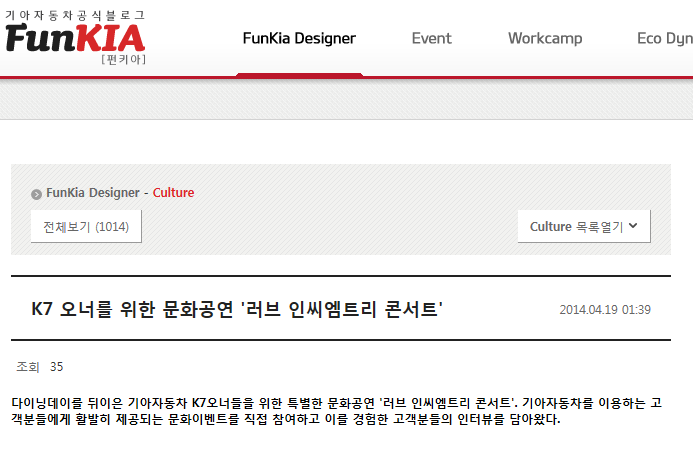Viewport: 693px width, 458px height.
Task: Click the FunKIA blog logo
Action: (75, 38)
